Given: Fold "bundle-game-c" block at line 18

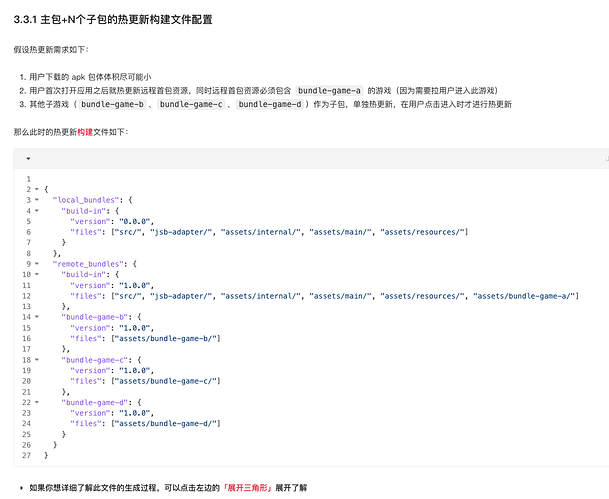Looking at the screenshot, I should point(37,360).
